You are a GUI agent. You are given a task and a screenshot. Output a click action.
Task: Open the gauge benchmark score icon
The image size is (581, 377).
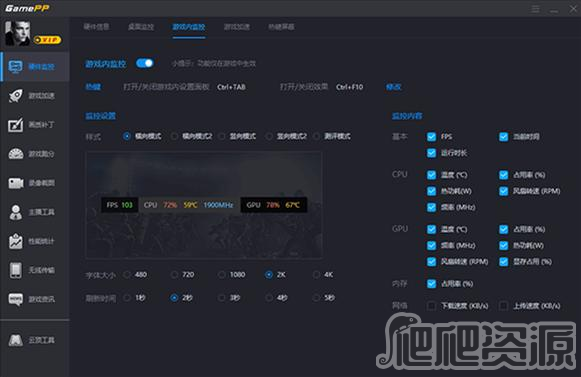[16, 154]
